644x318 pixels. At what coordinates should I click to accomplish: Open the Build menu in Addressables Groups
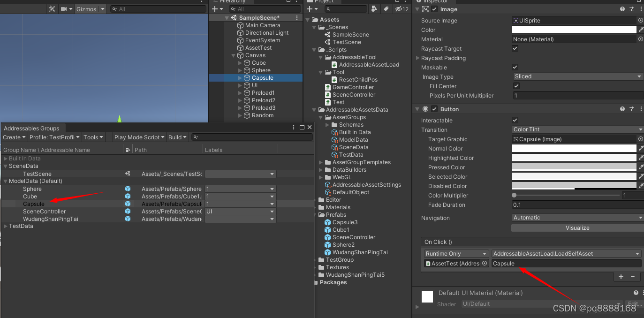tap(178, 137)
